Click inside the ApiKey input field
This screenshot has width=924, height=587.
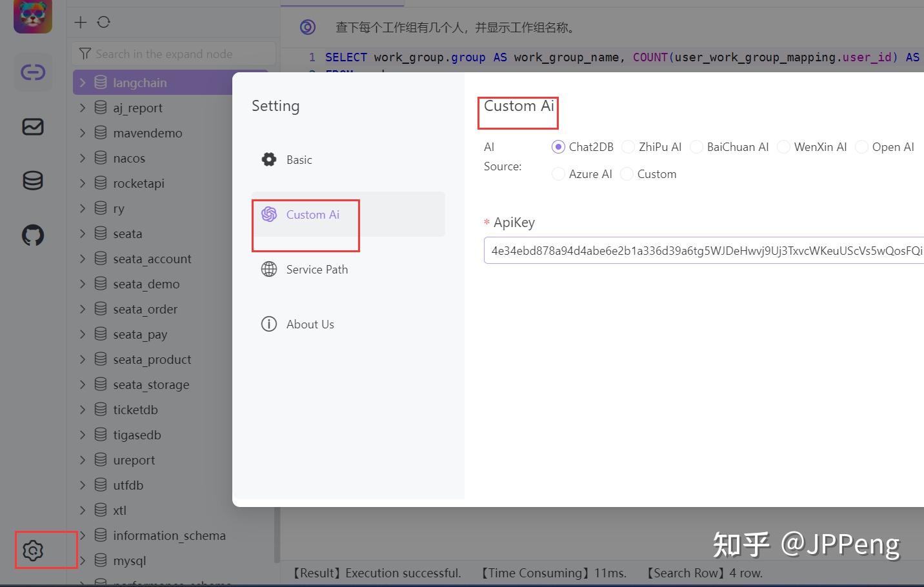[678, 250]
